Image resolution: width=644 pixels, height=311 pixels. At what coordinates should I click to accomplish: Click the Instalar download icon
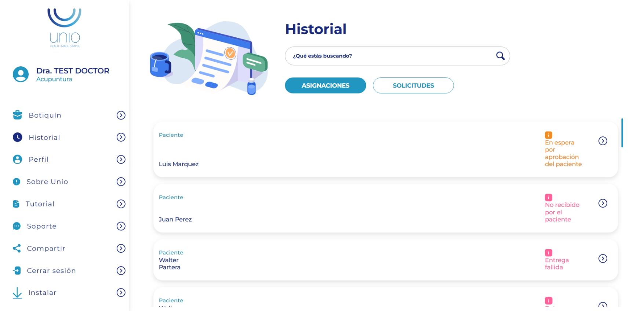[17, 293]
